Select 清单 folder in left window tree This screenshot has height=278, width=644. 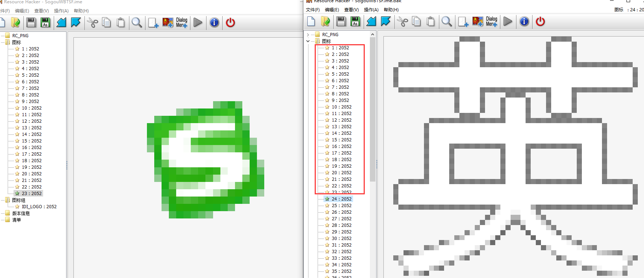pos(16,220)
